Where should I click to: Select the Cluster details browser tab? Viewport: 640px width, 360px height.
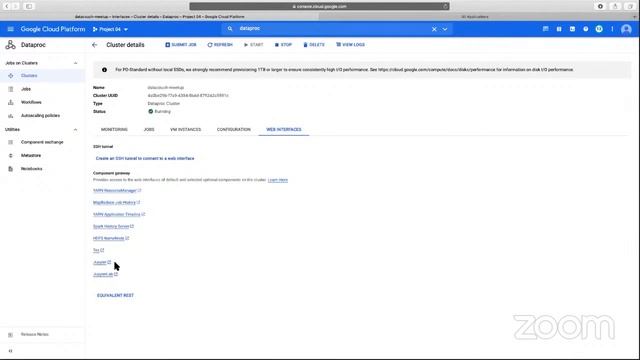coord(160,17)
